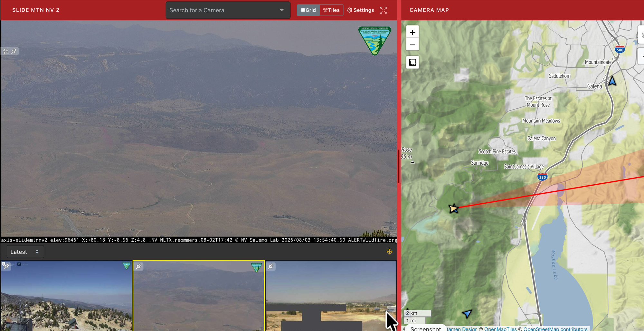Open the Latest time selector

coord(25,252)
